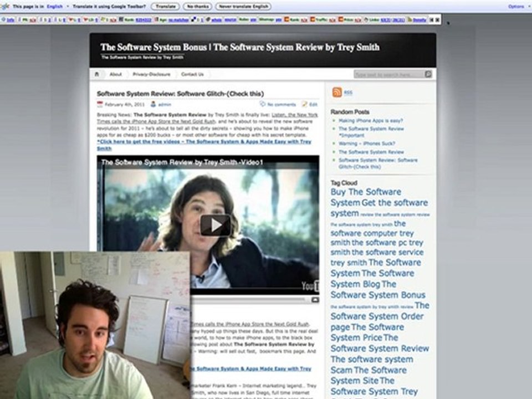Click the video progress bar below the player
This screenshot has height=399, width=532.
[249, 300]
